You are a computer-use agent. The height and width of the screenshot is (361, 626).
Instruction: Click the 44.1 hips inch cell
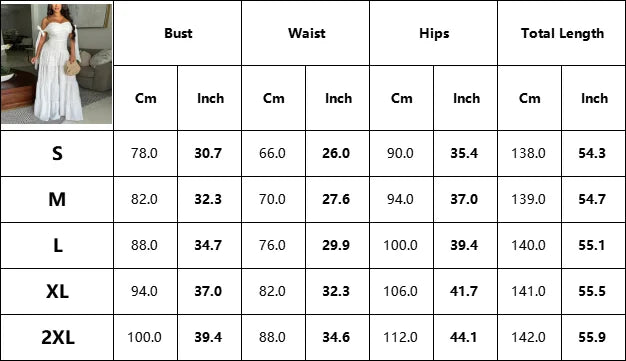tap(465, 337)
